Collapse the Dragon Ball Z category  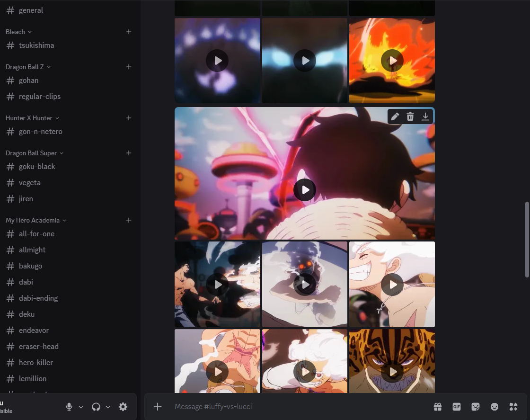(x=28, y=67)
